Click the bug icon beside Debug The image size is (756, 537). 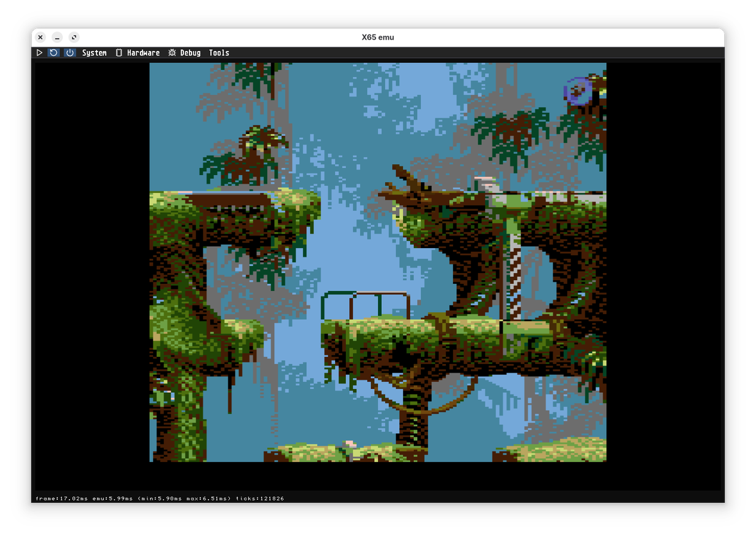[172, 53]
